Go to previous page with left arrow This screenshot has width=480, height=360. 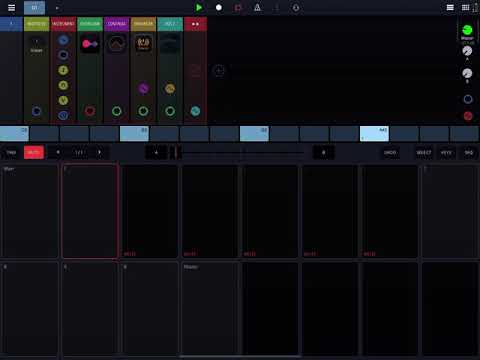click(x=58, y=152)
